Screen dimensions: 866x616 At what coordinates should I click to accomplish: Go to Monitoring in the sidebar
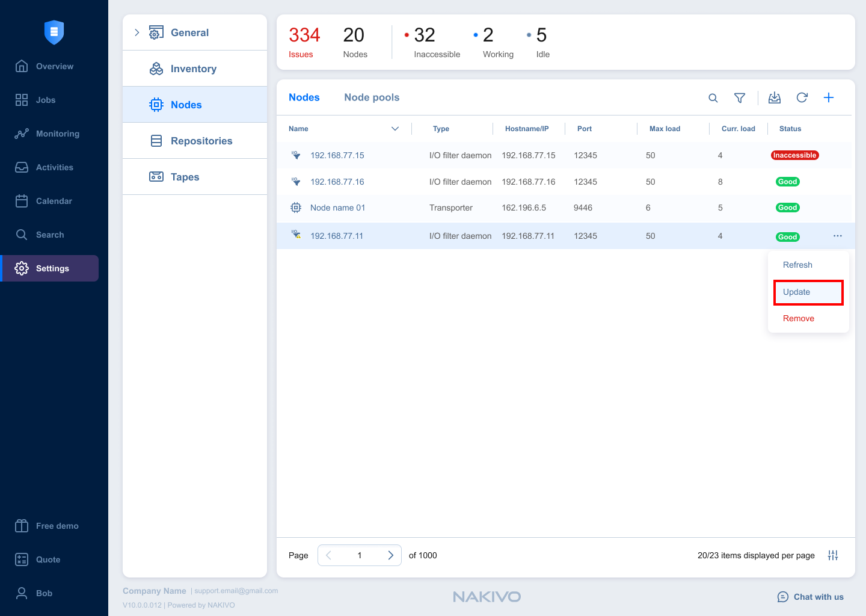pos(57,134)
